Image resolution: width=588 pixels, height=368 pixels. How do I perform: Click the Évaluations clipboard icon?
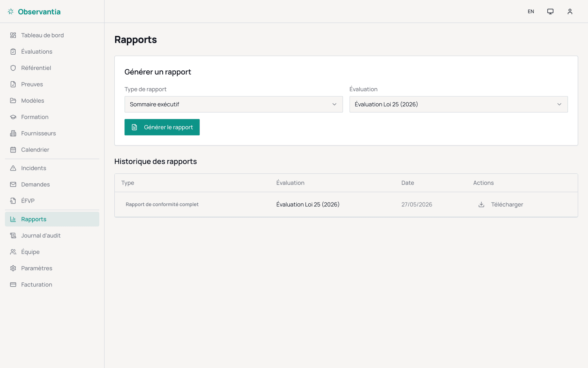pyautogui.click(x=13, y=51)
